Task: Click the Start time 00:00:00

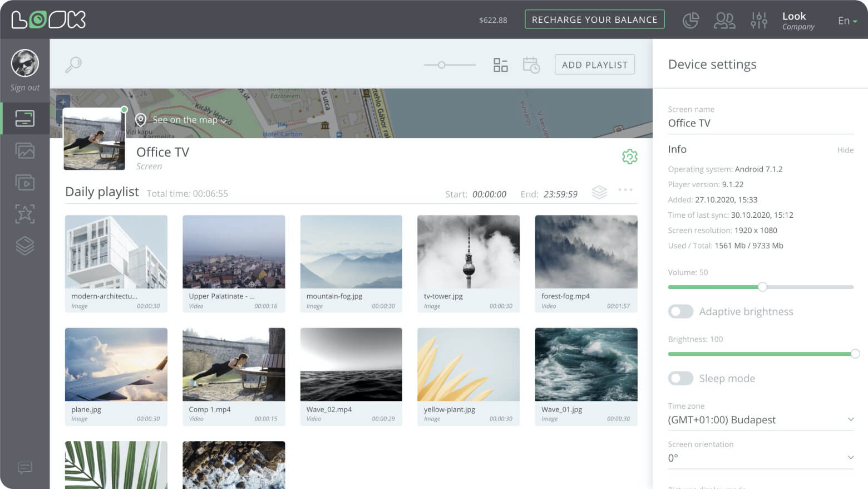Action: point(489,194)
